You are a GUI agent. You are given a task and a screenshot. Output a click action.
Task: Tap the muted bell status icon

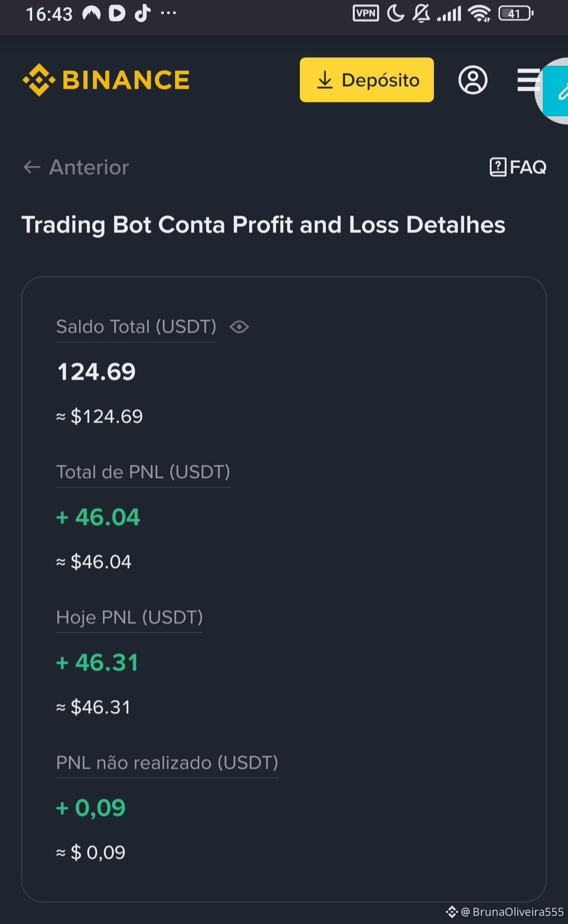tap(421, 14)
